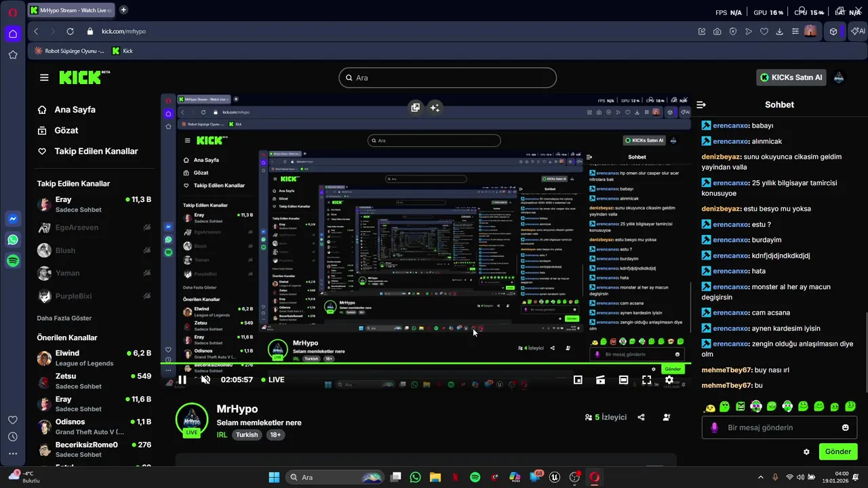Open Spotify from the Windows taskbar

(475, 477)
